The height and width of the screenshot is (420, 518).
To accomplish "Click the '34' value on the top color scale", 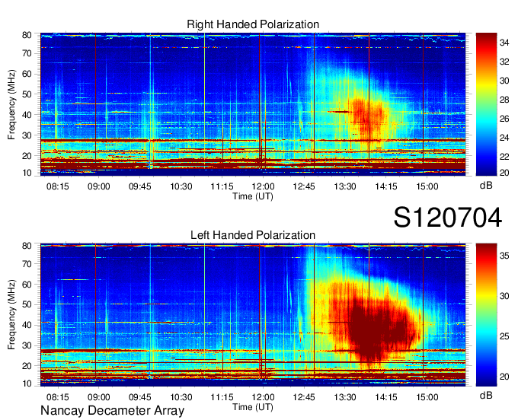I will tap(504, 43).
